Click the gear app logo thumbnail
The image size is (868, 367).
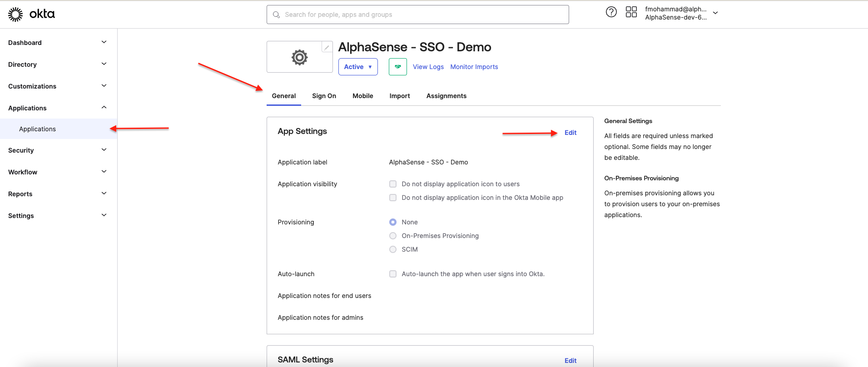coord(300,57)
